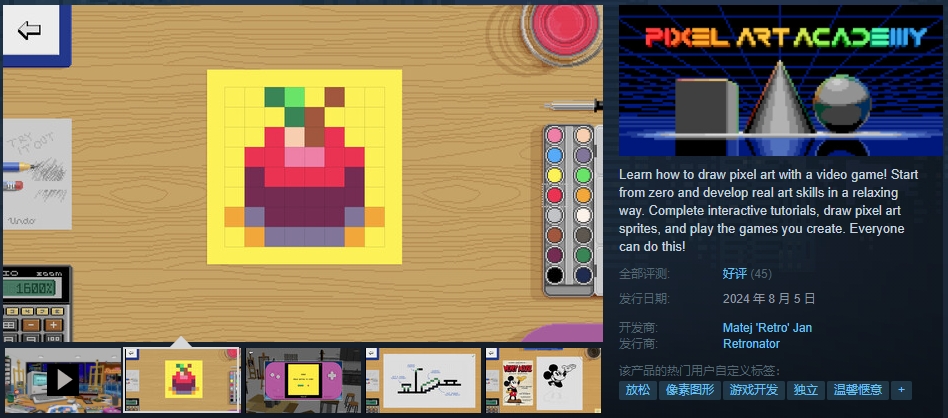This screenshot has width=948, height=418.
Task: Click the '发行商' label
Action: pos(638,344)
